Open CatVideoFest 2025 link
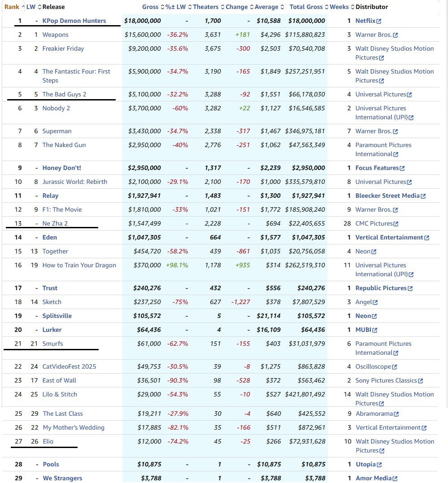448x483 pixels. 69,366
